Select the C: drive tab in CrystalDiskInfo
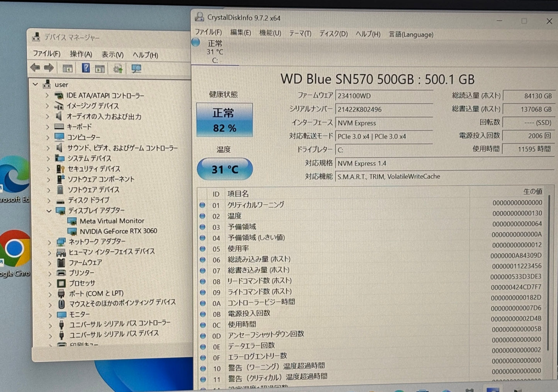The image size is (558, 392). pos(215,51)
